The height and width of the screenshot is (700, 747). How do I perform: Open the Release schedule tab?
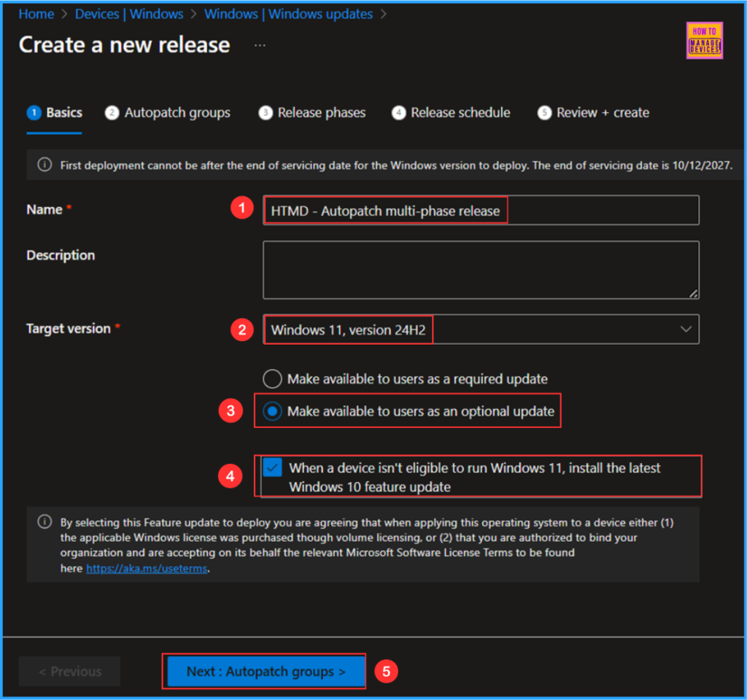click(451, 113)
